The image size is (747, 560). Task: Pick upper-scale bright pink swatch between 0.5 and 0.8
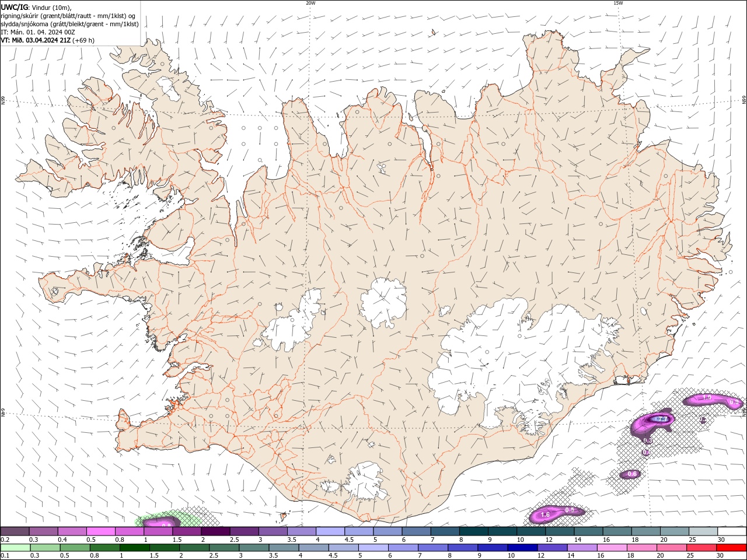[100, 531]
